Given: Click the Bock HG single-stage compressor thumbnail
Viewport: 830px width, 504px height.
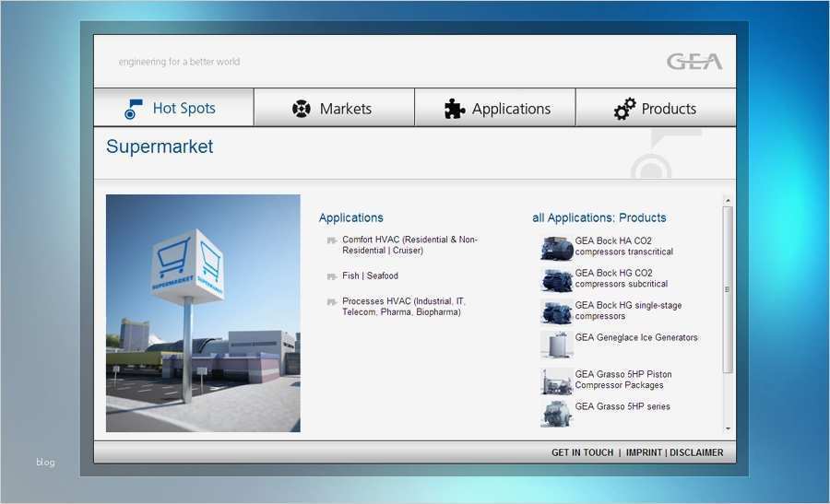Looking at the screenshot, I should (x=556, y=312).
